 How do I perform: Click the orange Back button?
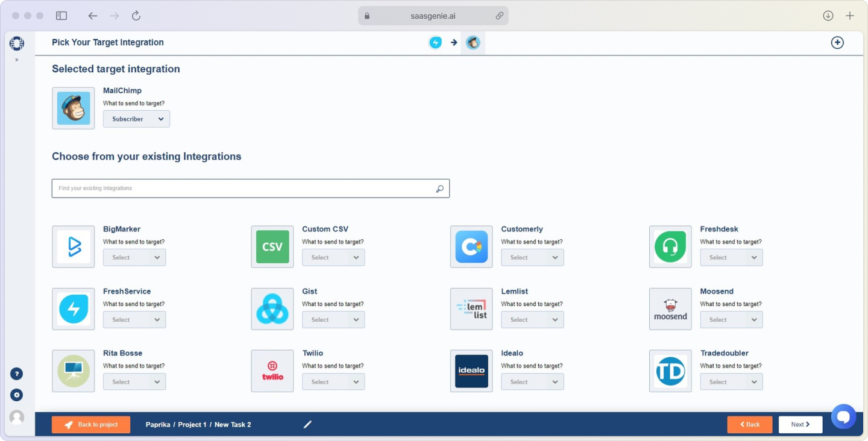(749, 425)
